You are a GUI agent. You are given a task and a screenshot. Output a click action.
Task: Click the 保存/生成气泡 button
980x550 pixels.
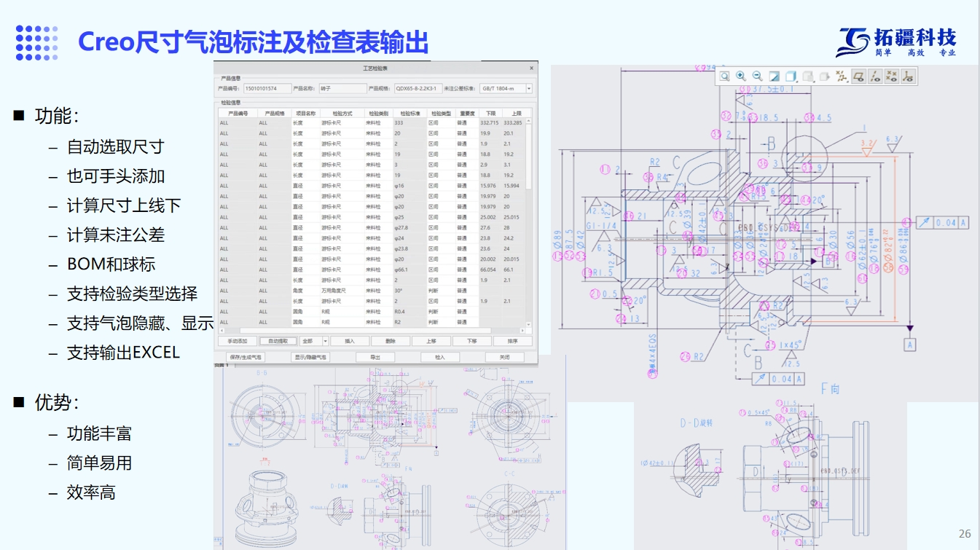tap(246, 357)
